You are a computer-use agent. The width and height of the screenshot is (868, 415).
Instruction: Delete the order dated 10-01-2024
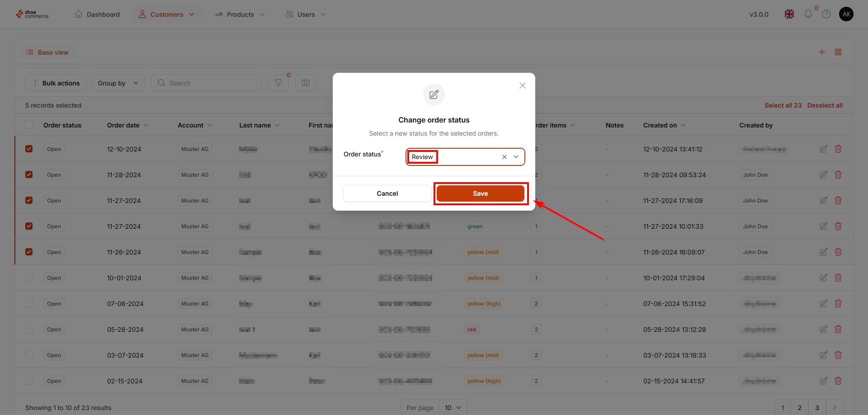838,278
